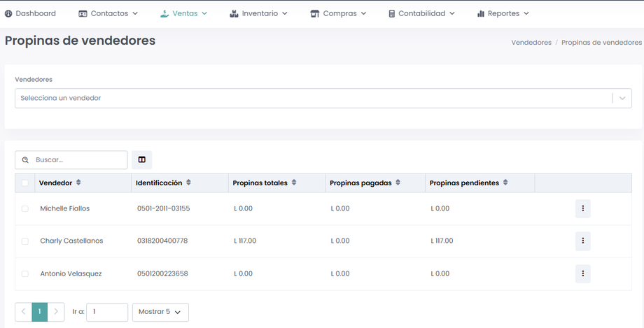This screenshot has width=644, height=328.
Task: Select the Charly Castellanos row checkbox
Action: click(x=25, y=241)
